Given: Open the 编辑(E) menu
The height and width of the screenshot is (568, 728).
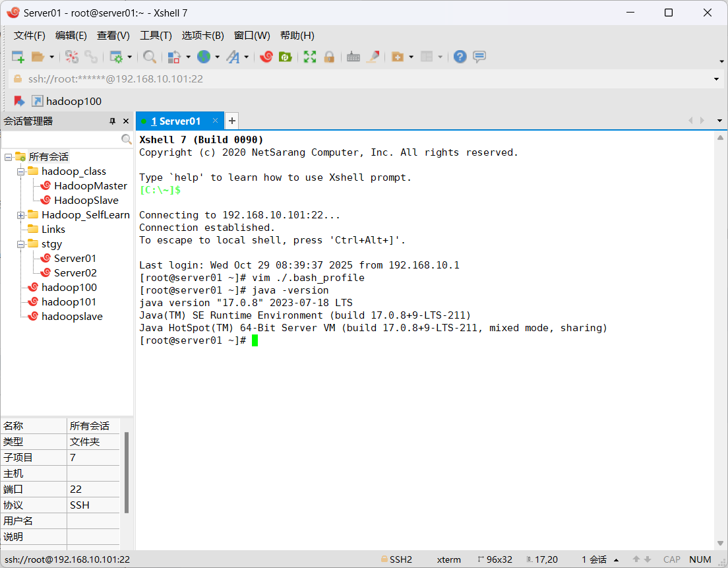Looking at the screenshot, I should click(71, 36).
